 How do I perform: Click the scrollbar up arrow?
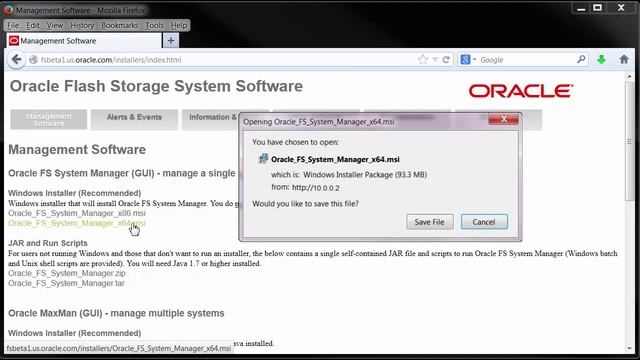pyautogui.click(x=629, y=76)
